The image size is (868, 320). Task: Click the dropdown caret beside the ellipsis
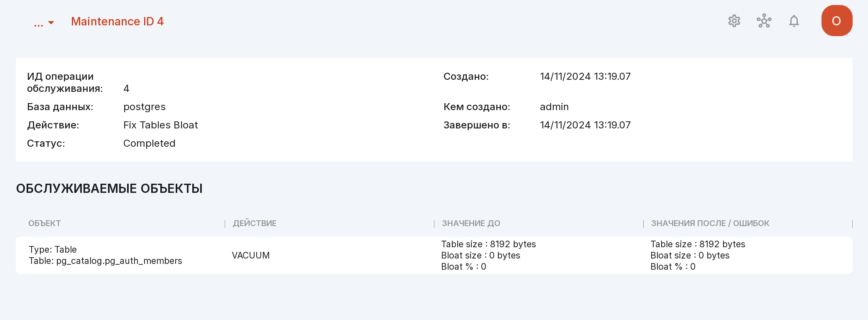click(x=51, y=22)
